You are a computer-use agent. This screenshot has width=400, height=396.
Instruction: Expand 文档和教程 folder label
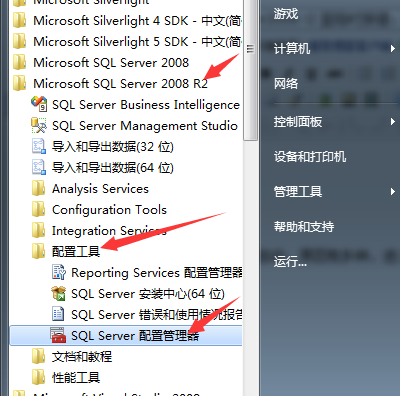82,357
